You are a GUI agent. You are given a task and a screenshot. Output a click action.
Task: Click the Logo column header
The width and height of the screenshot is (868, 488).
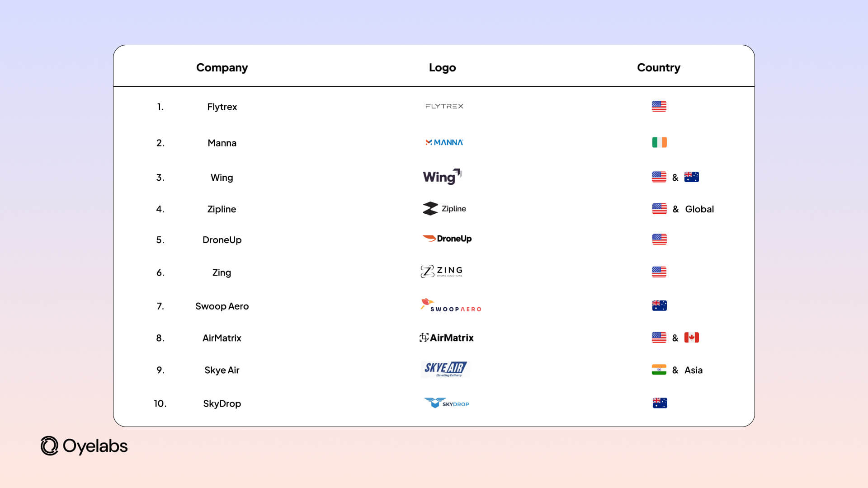point(442,68)
